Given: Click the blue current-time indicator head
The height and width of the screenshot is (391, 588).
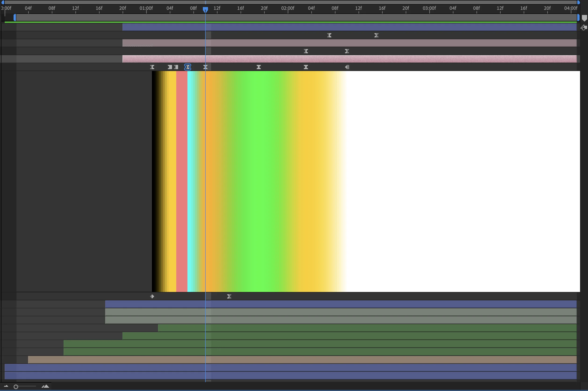Looking at the screenshot, I should point(205,10).
